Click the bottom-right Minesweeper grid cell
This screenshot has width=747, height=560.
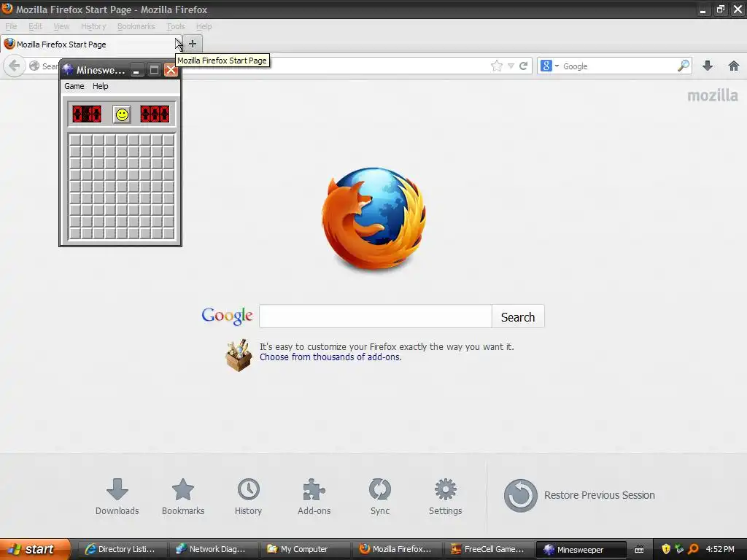(169, 233)
